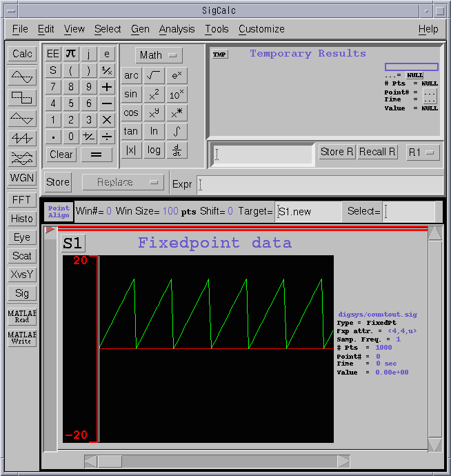Screen dimensions: 451x476
Task: Toggle the S1 signal label
Action: click(72, 244)
